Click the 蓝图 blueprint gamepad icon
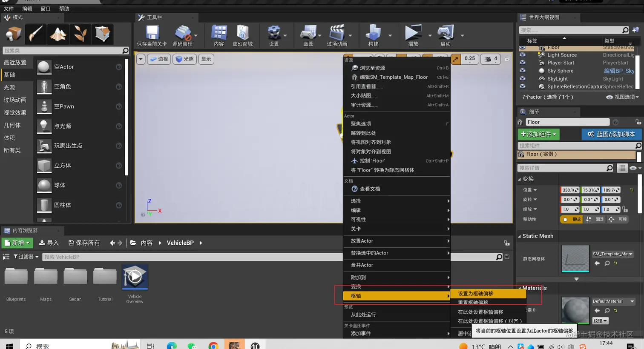This screenshot has width=644, height=349. (x=308, y=33)
